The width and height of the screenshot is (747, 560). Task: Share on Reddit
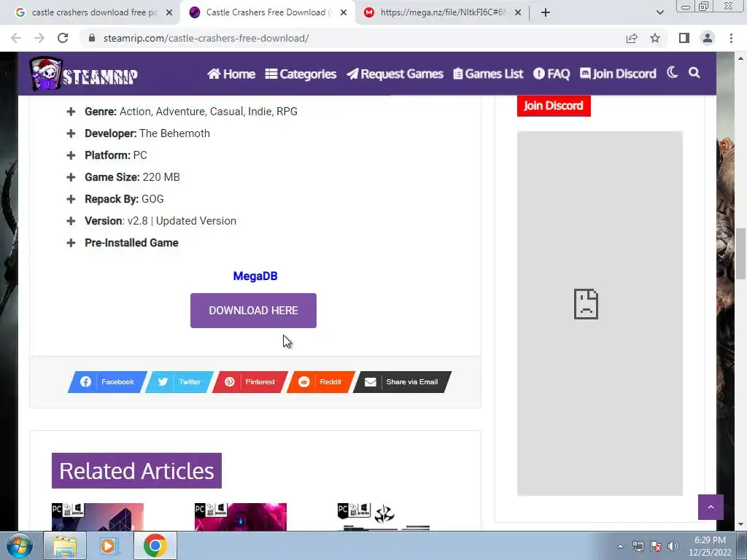321,382
